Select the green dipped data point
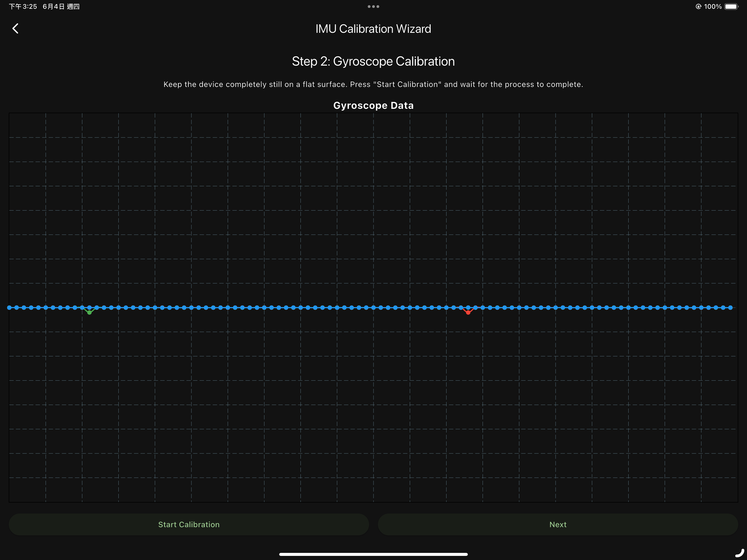 [89, 313]
